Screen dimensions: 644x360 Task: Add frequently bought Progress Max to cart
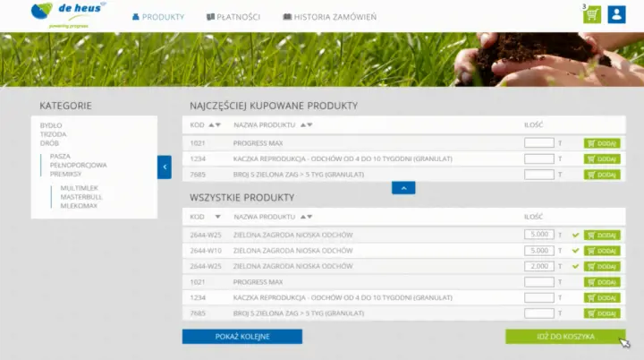point(602,143)
